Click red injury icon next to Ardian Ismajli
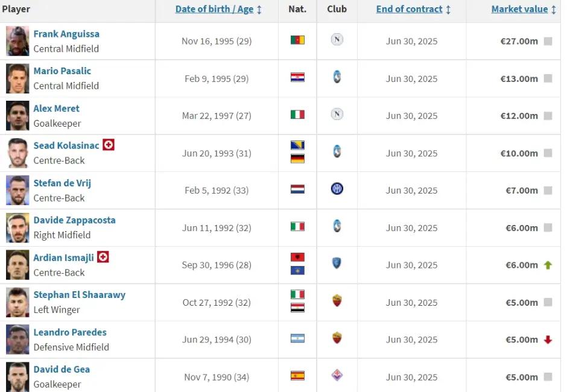 (x=103, y=257)
